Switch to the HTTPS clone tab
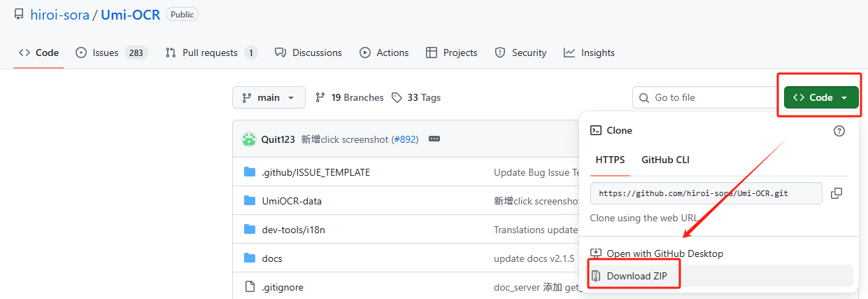 610,160
